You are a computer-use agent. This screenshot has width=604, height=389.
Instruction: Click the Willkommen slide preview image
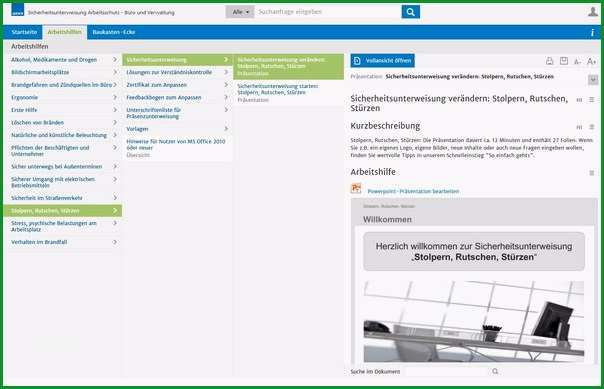click(474, 280)
